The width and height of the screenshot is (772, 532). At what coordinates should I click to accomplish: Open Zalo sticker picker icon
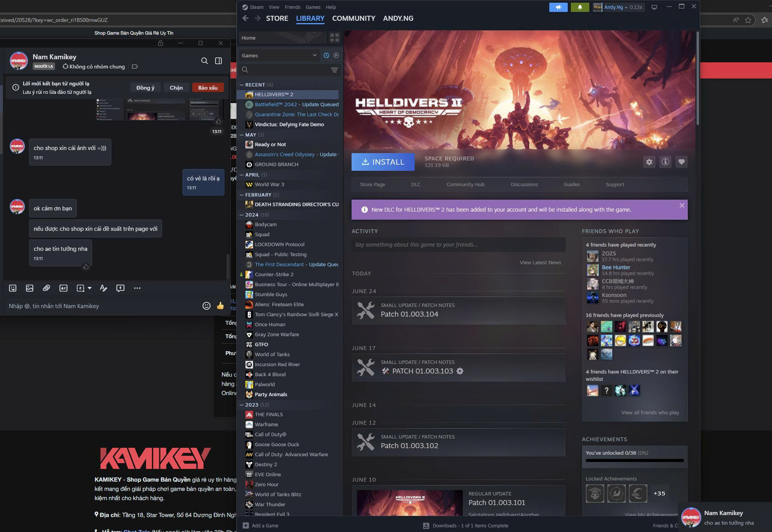tap(13, 288)
